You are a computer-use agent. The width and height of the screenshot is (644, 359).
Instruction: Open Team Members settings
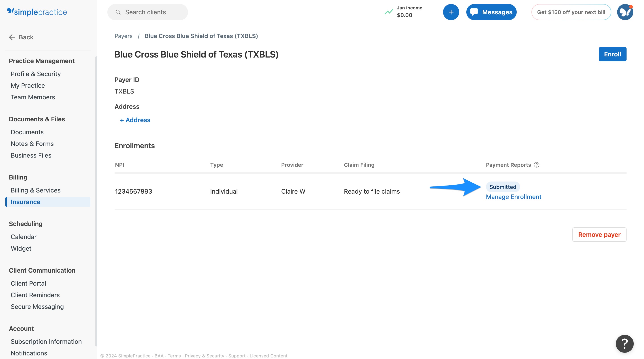[33, 97]
